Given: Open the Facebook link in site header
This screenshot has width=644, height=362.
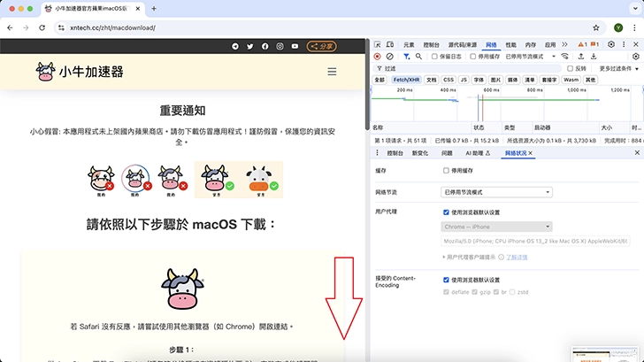Looking at the screenshot, I should [264, 46].
